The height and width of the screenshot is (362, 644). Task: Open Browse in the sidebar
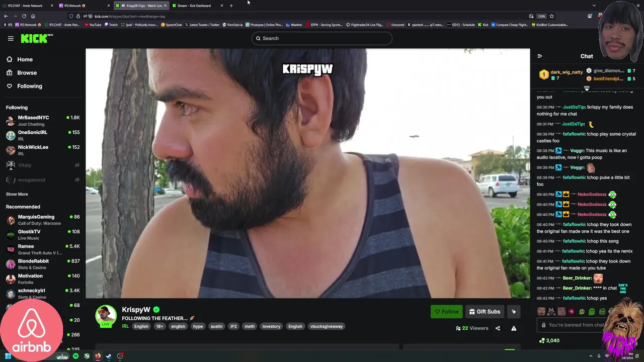[22, 73]
